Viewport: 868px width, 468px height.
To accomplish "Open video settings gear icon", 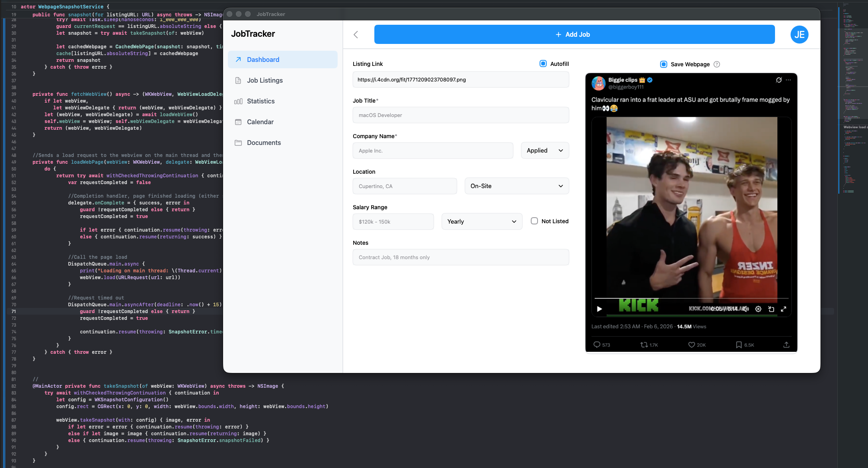I will pos(758,309).
